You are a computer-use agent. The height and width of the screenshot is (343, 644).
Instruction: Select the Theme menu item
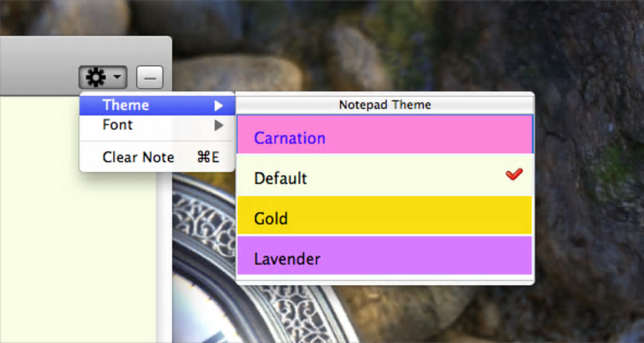click(x=126, y=105)
